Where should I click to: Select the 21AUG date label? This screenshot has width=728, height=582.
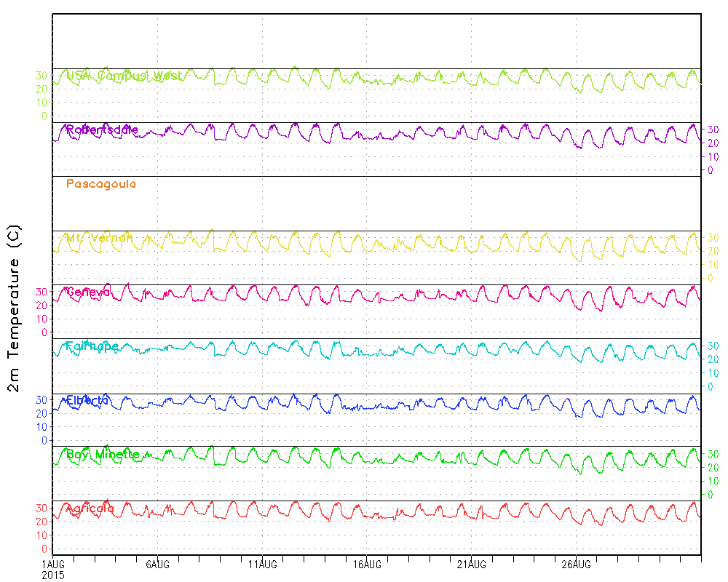tap(471, 564)
